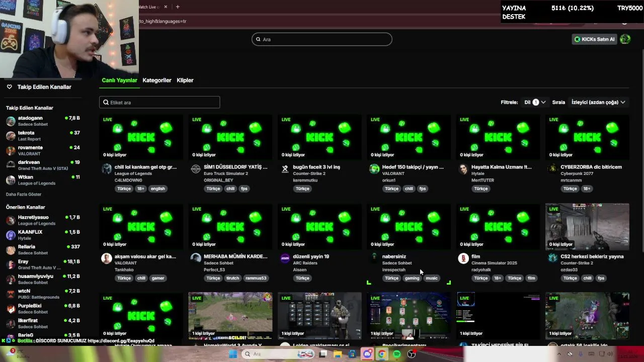This screenshot has width=644, height=362.
Task: Click PurpleBixi's avatar in recommended channels
Action: tap(11, 309)
